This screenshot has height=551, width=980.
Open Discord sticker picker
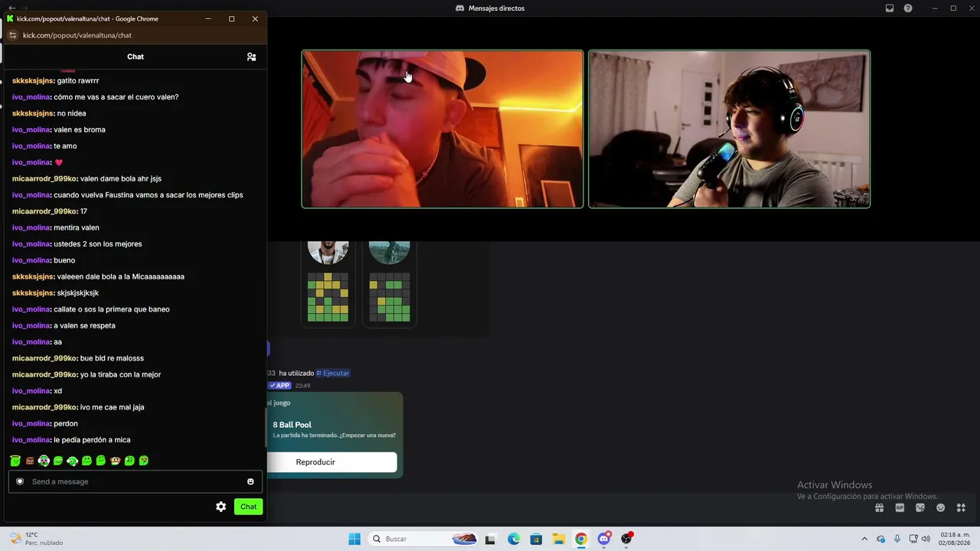[x=920, y=507]
